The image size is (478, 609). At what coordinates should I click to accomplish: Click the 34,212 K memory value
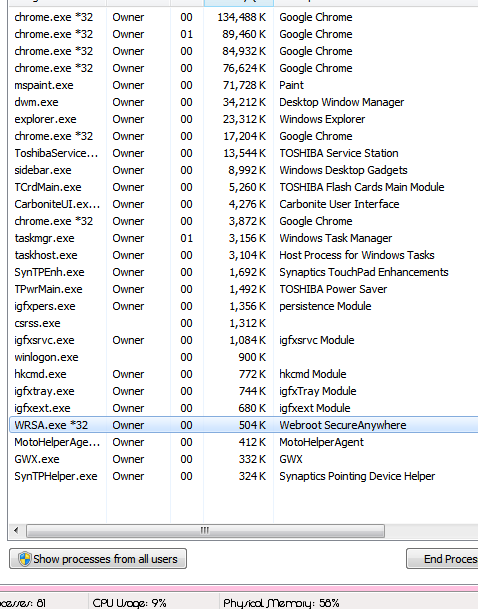coord(244,102)
